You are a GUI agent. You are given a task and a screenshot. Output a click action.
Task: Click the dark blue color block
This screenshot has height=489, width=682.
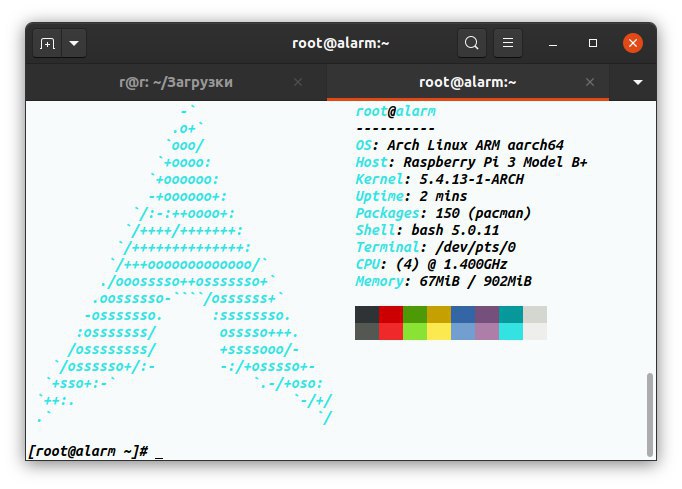[x=463, y=315]
